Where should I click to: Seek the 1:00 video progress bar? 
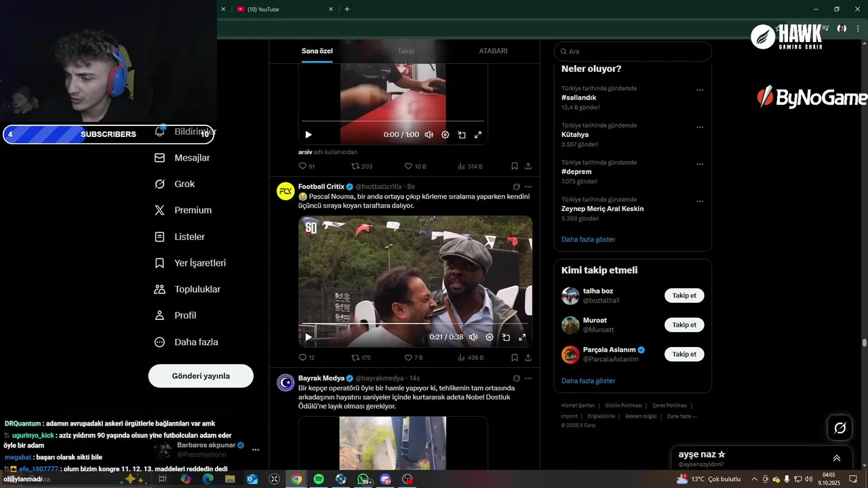point(393,121)
